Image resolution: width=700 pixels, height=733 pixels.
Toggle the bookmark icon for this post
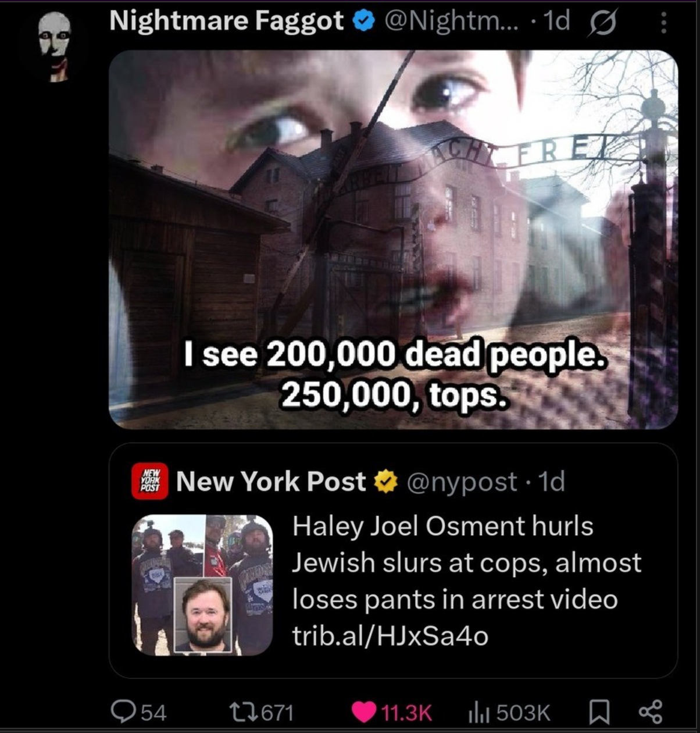[x=598, y=712]
